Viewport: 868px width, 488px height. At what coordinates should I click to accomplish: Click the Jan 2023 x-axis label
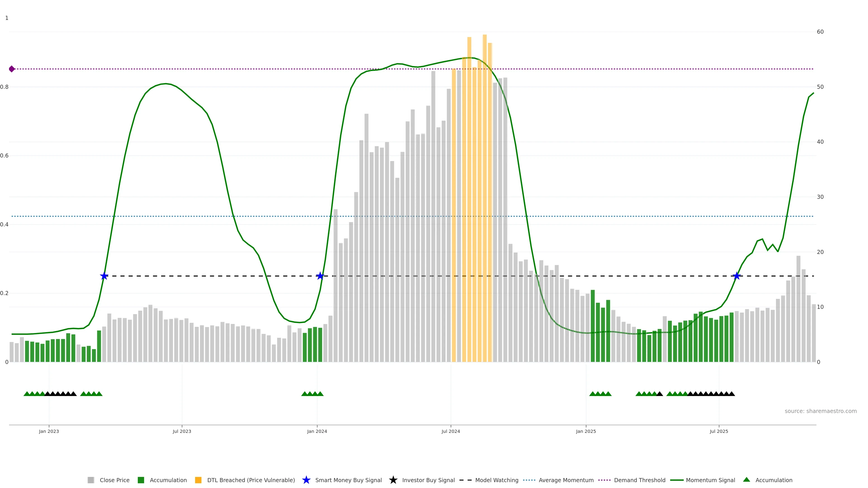pyautogui.click(x=49, y=432)
